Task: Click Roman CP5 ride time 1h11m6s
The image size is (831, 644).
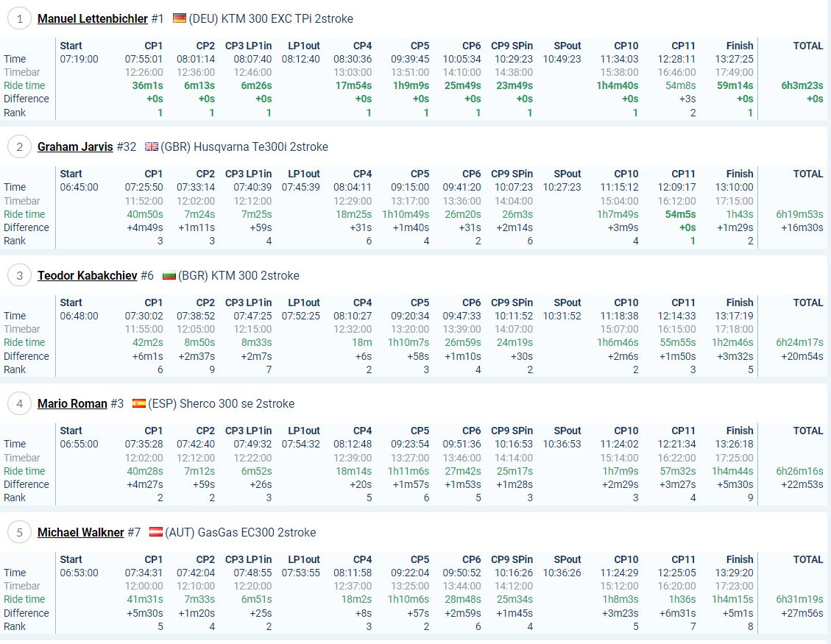Action: 408,471
